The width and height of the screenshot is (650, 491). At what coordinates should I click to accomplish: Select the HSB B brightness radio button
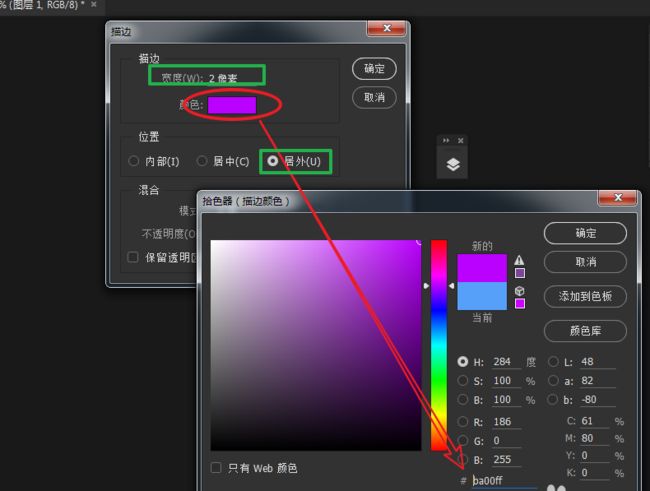[463, 399]
